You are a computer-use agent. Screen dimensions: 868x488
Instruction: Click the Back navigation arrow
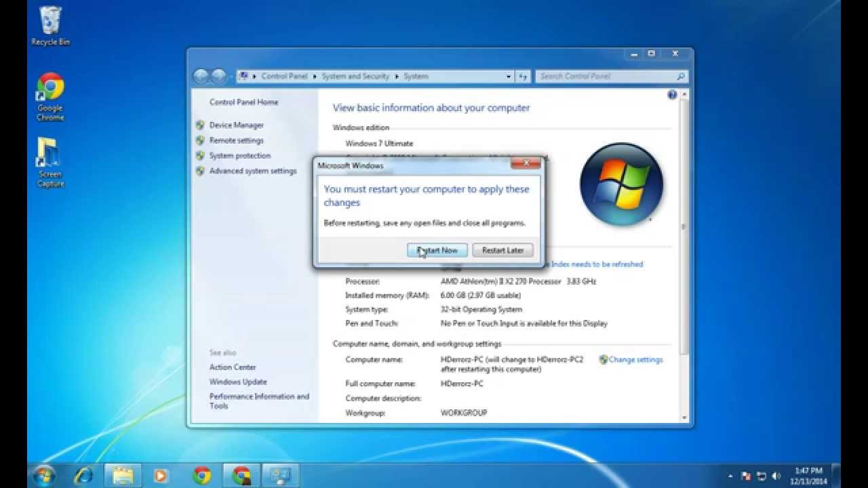coord(201,77)
